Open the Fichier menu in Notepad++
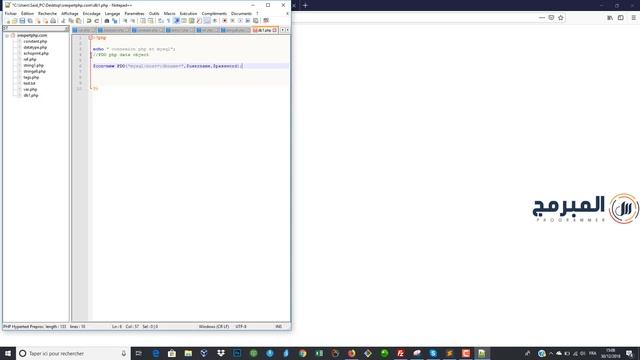Image resolution: width=640 pixels, height=360 pixels. pyautogui.click(x=11, y=13)
